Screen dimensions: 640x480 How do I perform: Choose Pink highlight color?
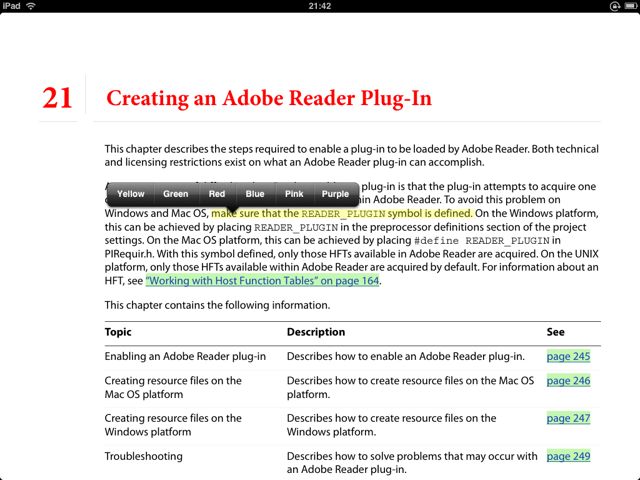point(294,194)
